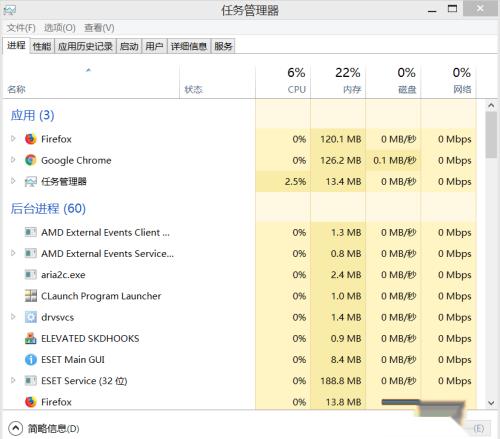The image size is (500, 439).
Task: Click the process list scrollbar thumb
Action: (491, 135)
